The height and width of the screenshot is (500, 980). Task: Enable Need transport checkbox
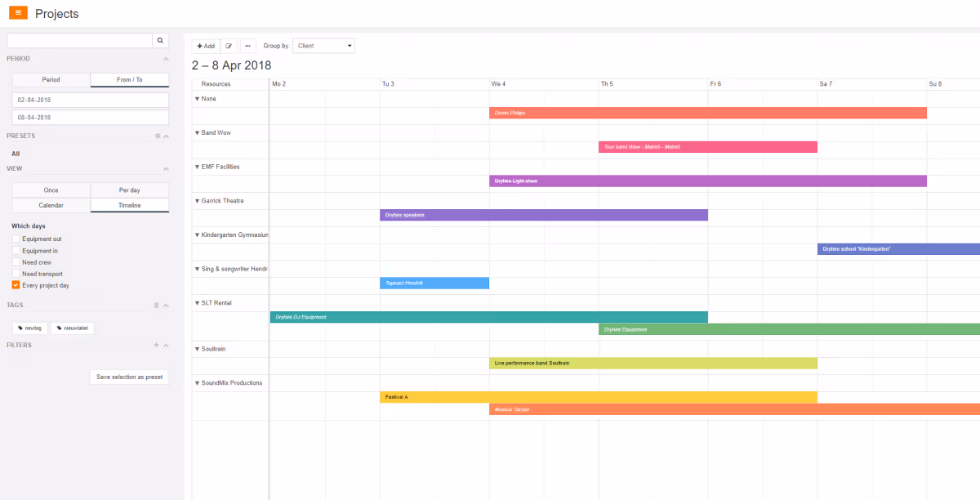click(x=16, y=274)
